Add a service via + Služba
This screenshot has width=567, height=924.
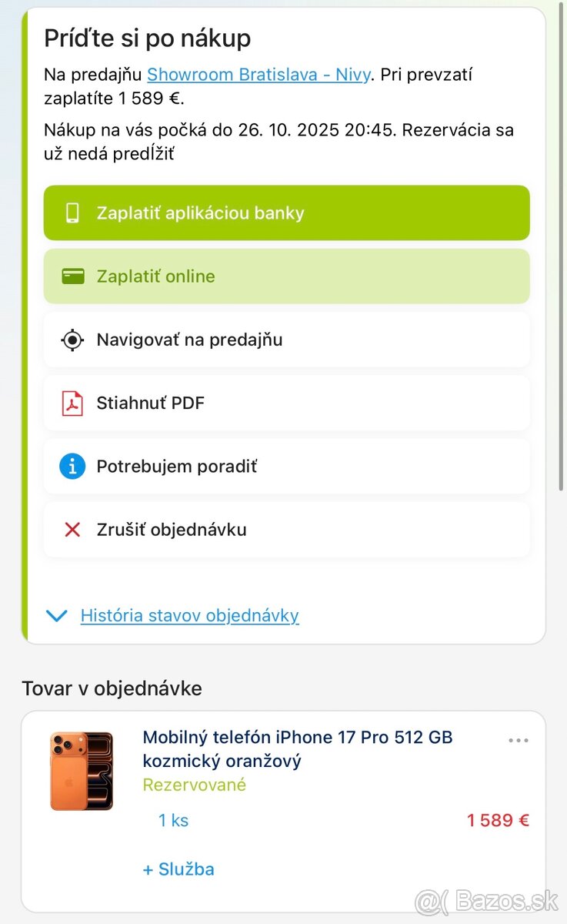coord(178,869)
